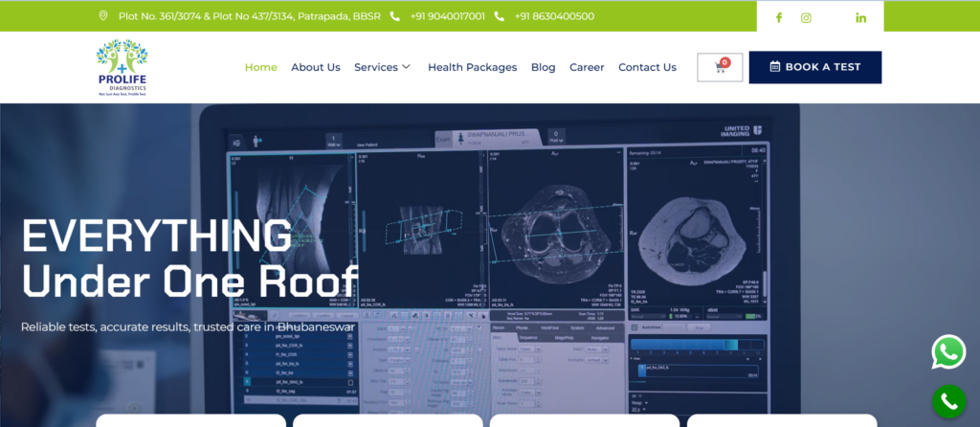Image resolution: width=980 pixels, height=427 pixels.
Task: Click the Prolife Diagnostics logo
Action: click(x=122, y=68)
